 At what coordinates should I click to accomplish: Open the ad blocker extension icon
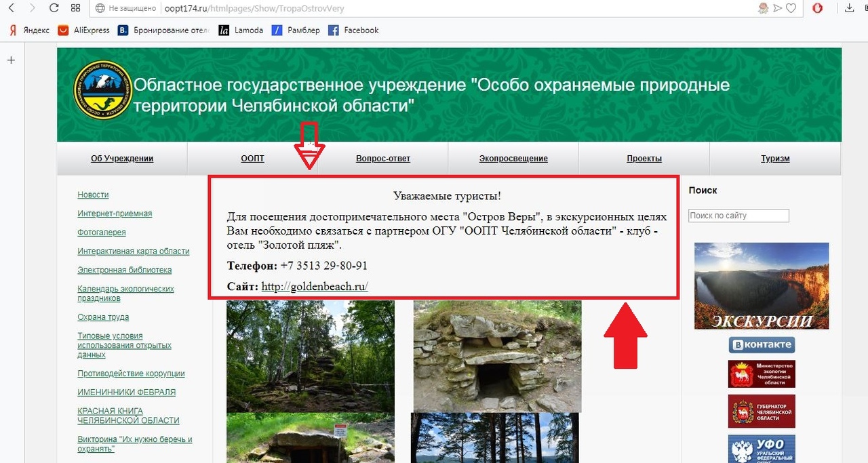pos(818,8)
